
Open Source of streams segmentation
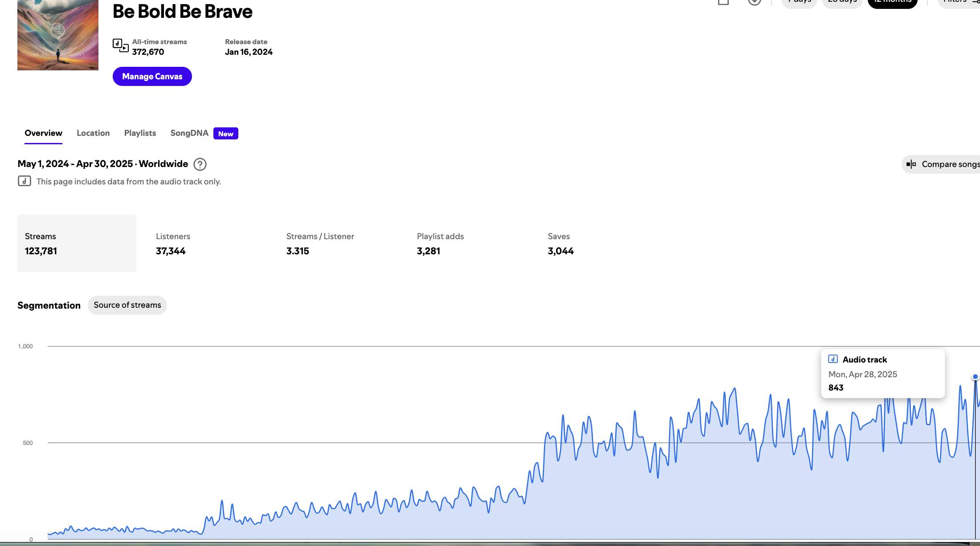127,305
